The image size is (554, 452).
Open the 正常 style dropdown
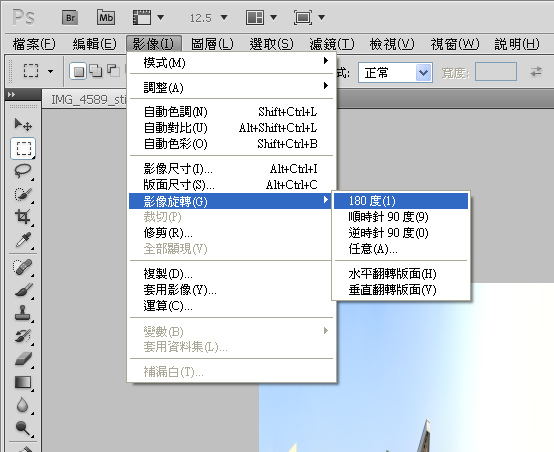point(395,73)
